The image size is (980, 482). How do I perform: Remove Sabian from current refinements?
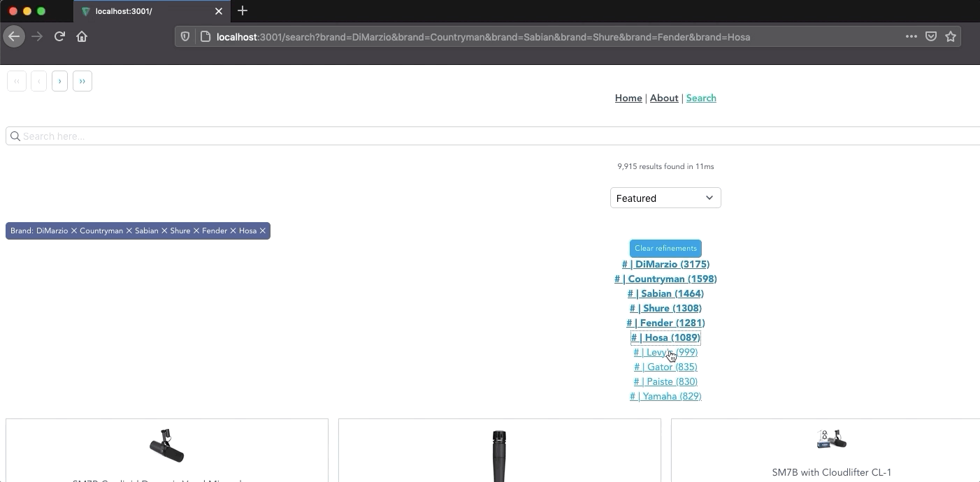[164, 231]
